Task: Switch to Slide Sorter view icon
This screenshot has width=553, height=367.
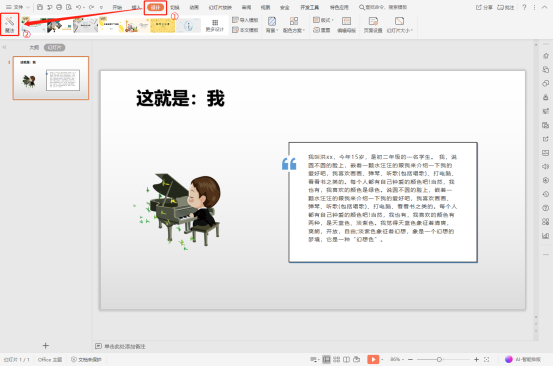Action: (336, 359)
